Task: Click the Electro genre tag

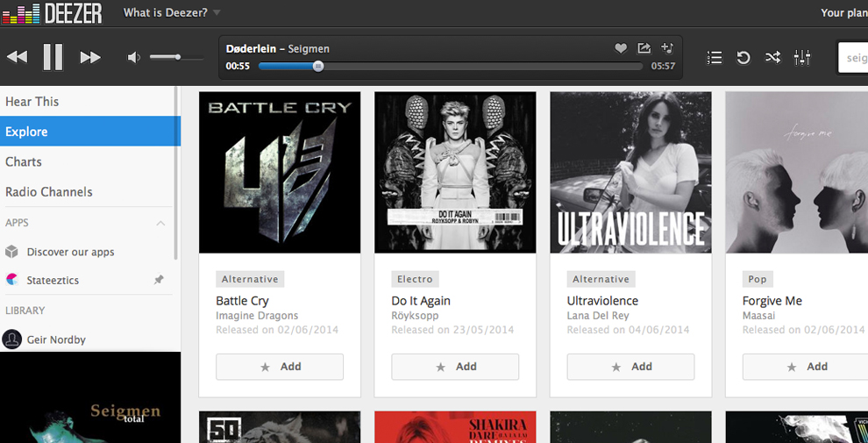Action: [x=415, y=279]
